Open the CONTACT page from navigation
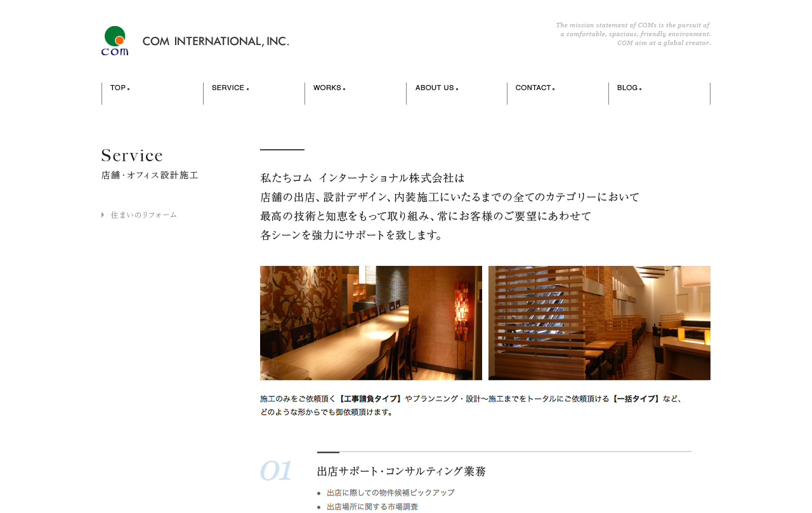The image size is (812, 513). [x=534, y=88]
